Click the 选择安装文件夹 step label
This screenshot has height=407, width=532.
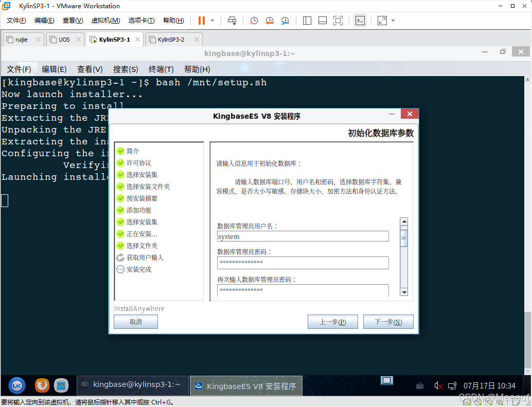[x=148, y=187]
